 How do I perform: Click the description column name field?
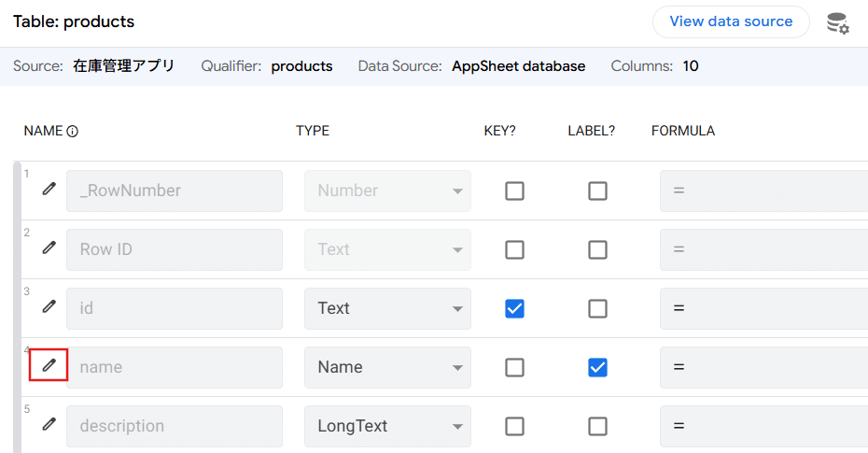point(175,426)
